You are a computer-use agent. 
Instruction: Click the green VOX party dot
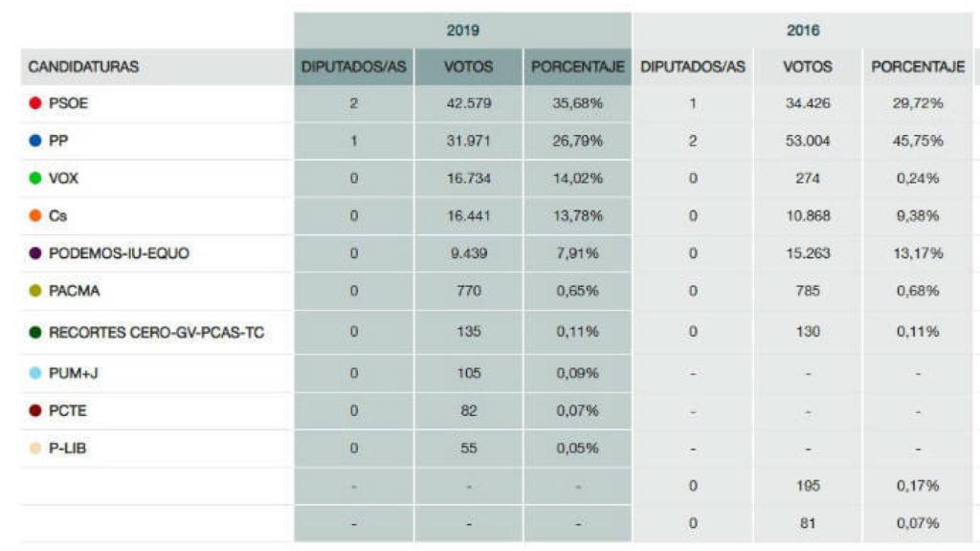coord(35,178)
